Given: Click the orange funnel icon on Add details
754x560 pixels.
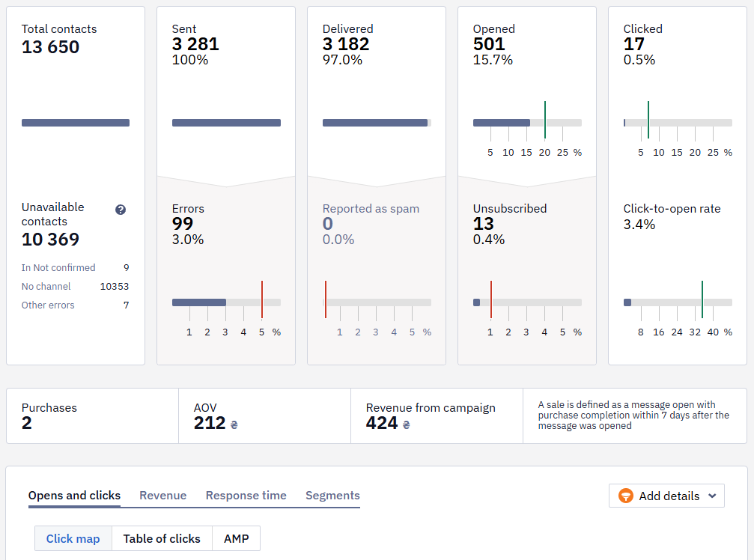Looking at the screenshot, I should pyautogui.click(x=626, y=496).
